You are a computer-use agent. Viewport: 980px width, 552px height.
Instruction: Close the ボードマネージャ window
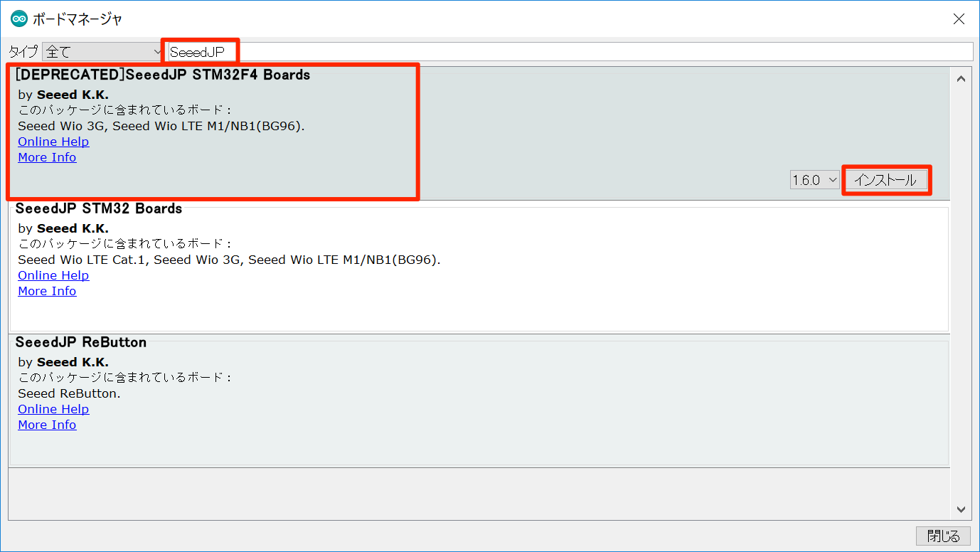[959, 19]
